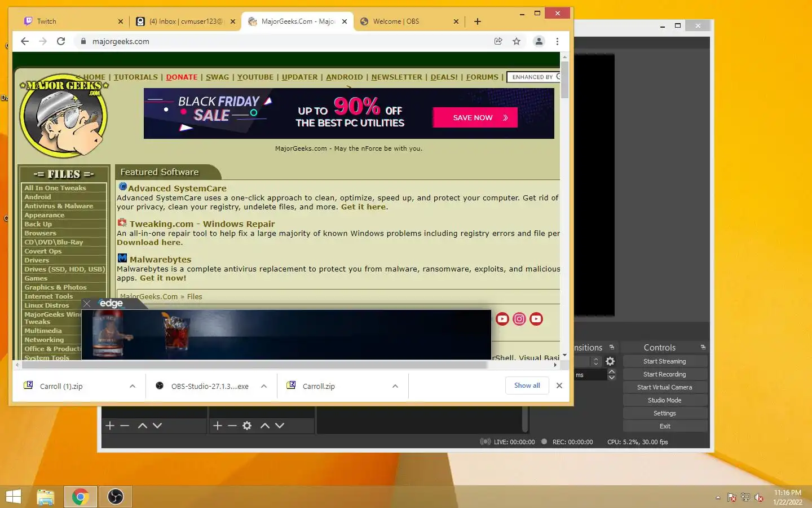Image resolution: width=812 pixels, height=508 pixels.
Task: Click the first red YouTube icon
Action: click(x=502, y=319)
